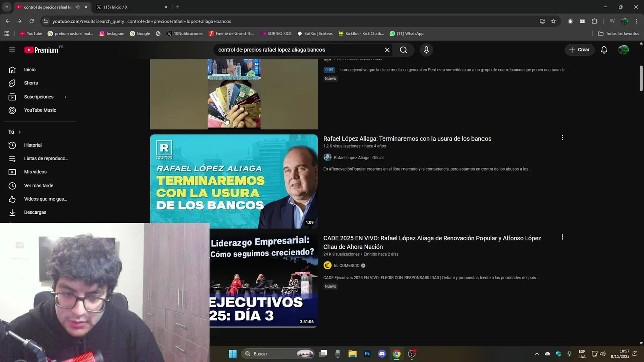Open the CADE 2025 EN VIVO title
Viewport: 644px width, 362px height.
pos(432,242)
